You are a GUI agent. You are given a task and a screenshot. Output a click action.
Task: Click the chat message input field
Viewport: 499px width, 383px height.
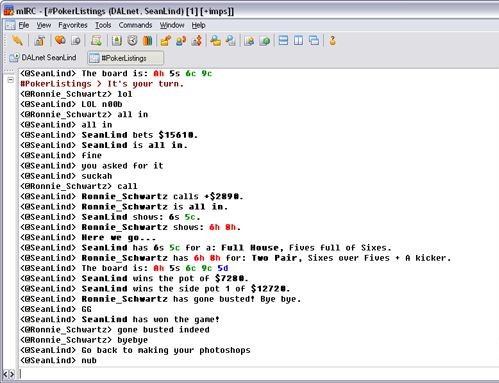tap(259, 374)
